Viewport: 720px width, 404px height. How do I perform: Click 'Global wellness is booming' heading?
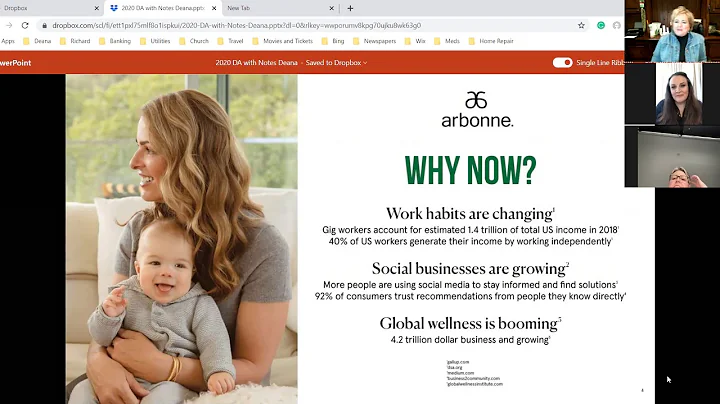tap(470, 324)
